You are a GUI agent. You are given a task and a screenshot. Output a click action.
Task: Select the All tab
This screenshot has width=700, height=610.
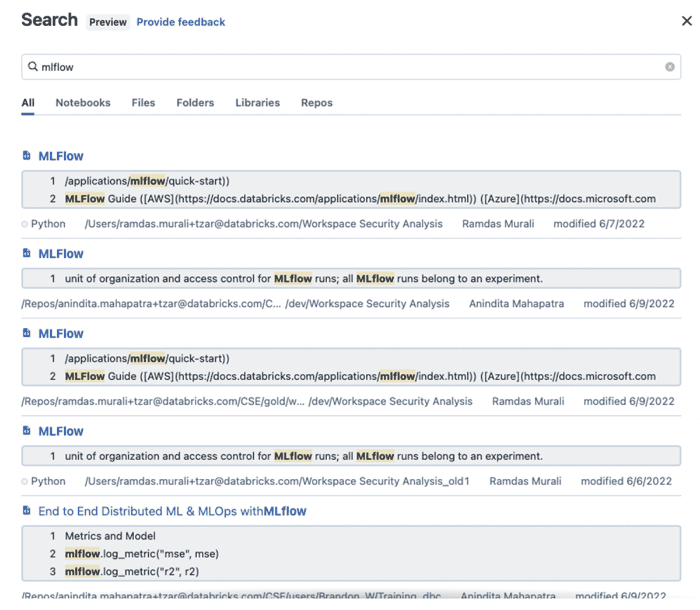(x=28, y=103)
